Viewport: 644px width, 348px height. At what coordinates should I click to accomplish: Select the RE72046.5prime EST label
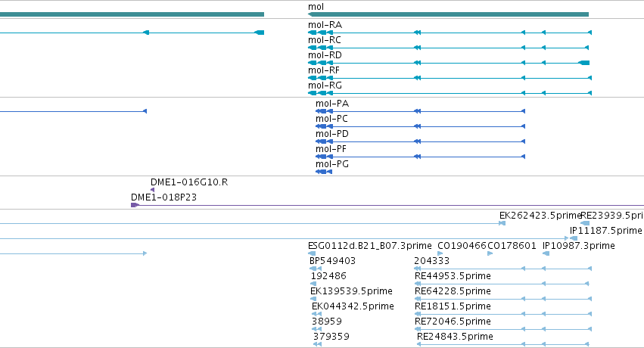(x=453, y=322)
